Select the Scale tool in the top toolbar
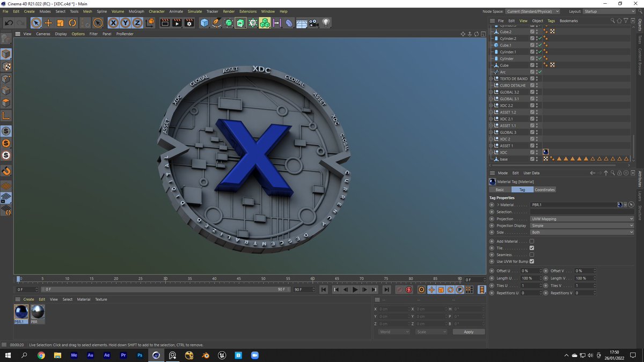The width and height of the screenshot is (644, 362). click(x=60, y=23)
